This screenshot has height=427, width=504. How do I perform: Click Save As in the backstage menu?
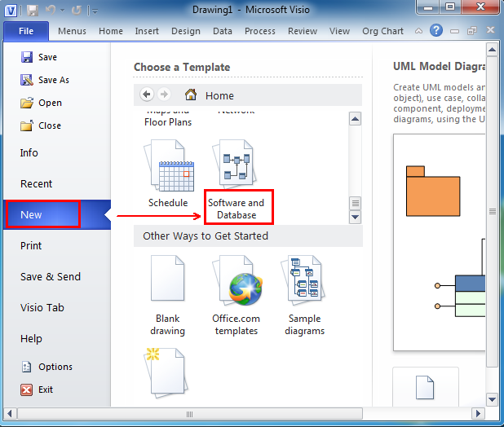pos(45,80)
